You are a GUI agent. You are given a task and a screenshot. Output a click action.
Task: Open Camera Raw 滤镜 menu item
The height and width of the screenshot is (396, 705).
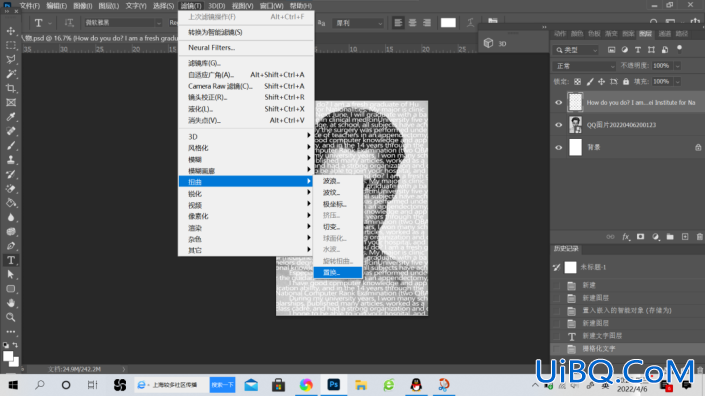[x=246, y=86]
